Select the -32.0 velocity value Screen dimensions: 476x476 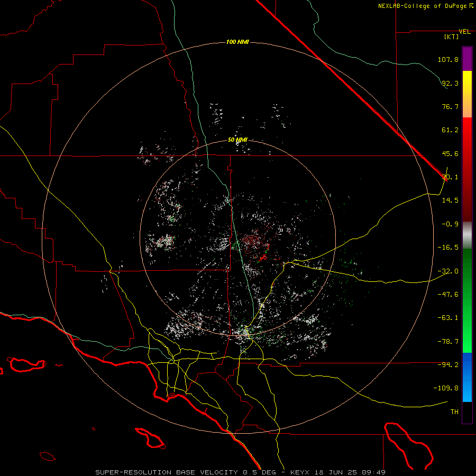point(448,271)
